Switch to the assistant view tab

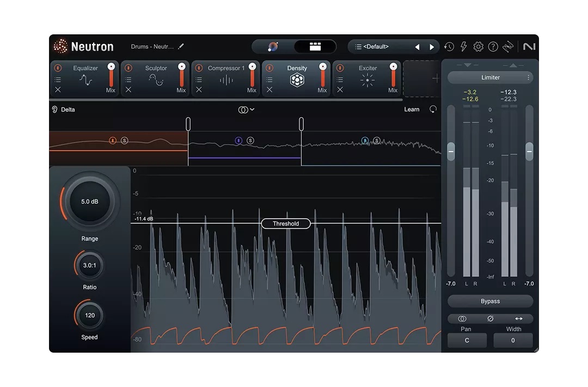pos(273,47)
